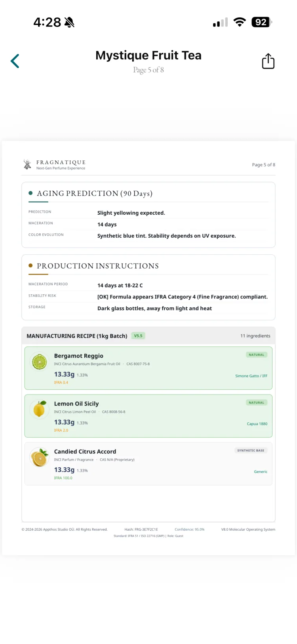Tap the IFRA 100.0 label
This screenshot has width=297, height=644.
coord(63,478)
